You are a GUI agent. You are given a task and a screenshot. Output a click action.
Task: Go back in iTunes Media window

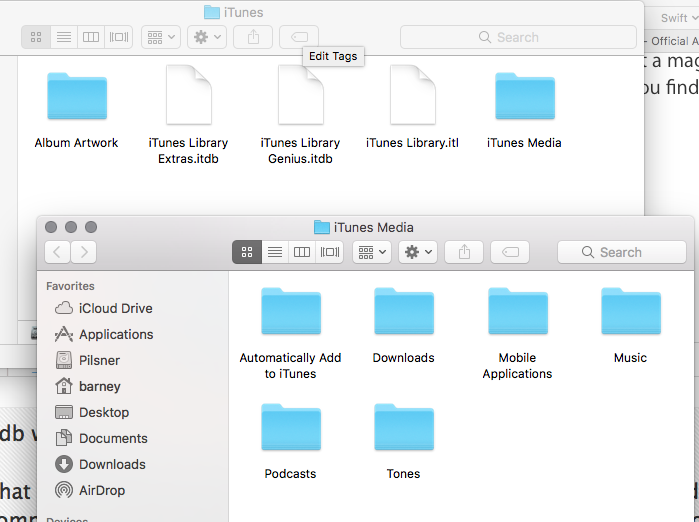point(57,252)
